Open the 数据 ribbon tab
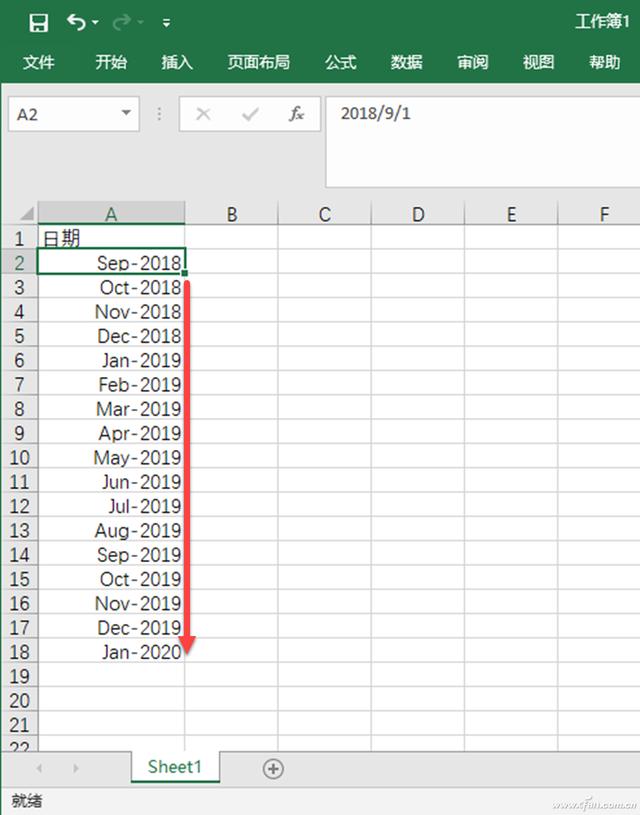Viewport: 640px width, 815px height. [407, 62]
